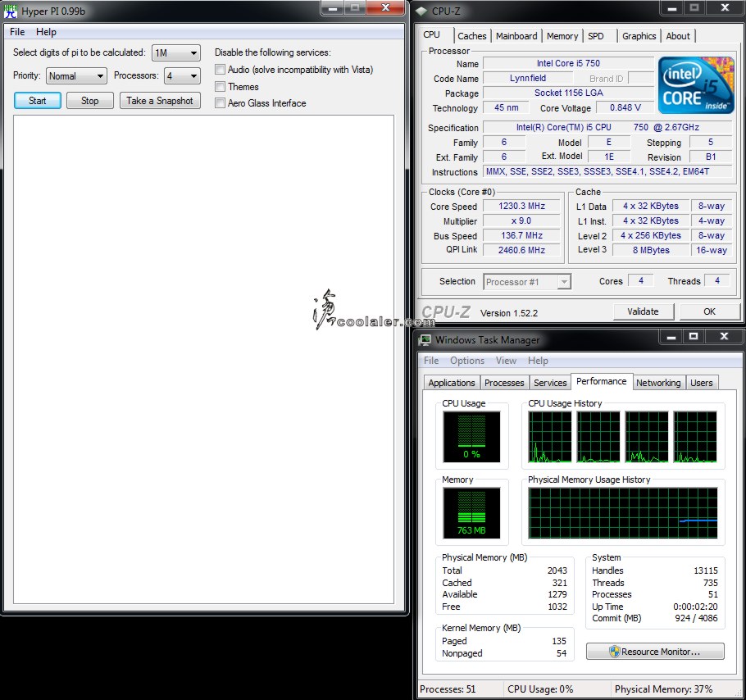Image resolution: width=746 pixels, height=700 pixels.
Task: Click the OK button in CPU-Z
Action: coord(709,311)
